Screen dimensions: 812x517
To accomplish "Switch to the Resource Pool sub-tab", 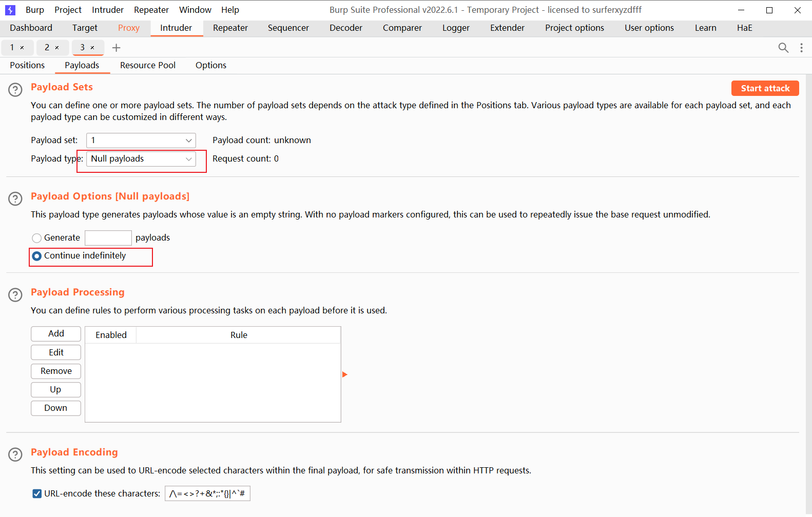I will click(148, 65).
